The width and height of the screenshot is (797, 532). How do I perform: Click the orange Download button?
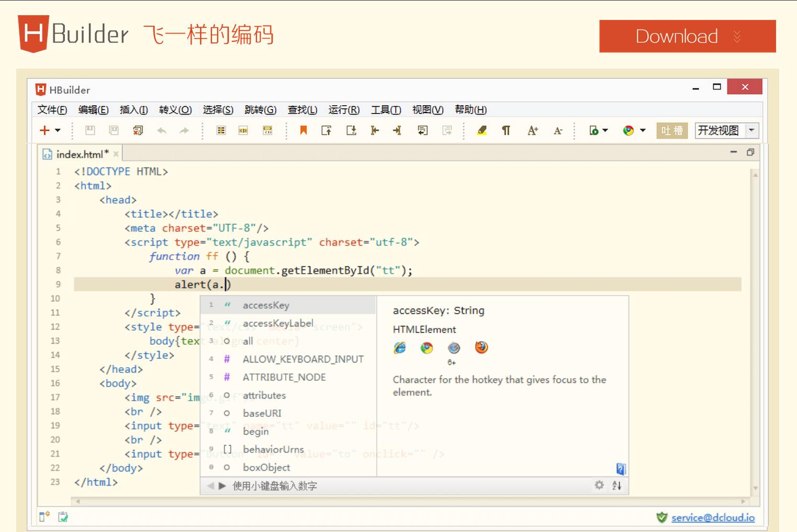click(x=687, y=36)
